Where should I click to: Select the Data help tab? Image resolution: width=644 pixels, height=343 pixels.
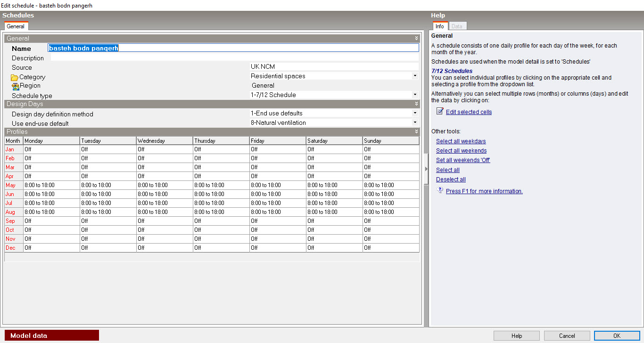(457, 26)
